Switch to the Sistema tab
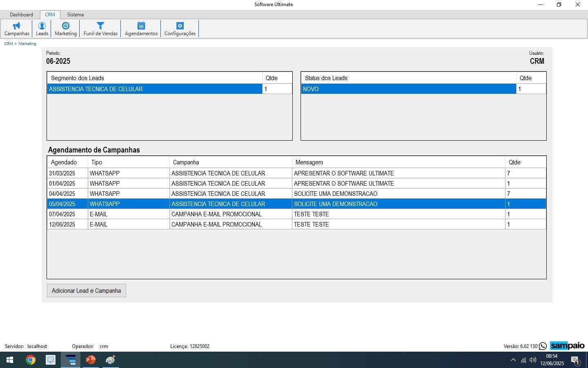588x368 pixels. 76,15
